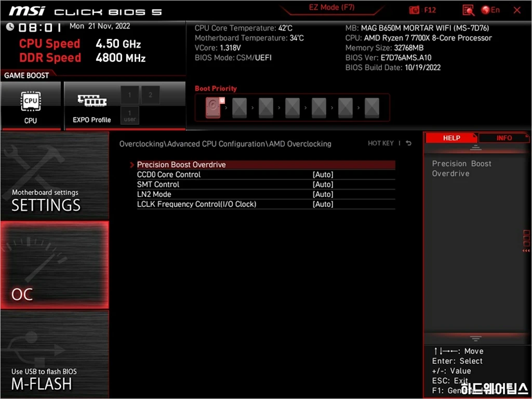
Task: Click the VCore 1.318V reading
Action: coord(218,48)
